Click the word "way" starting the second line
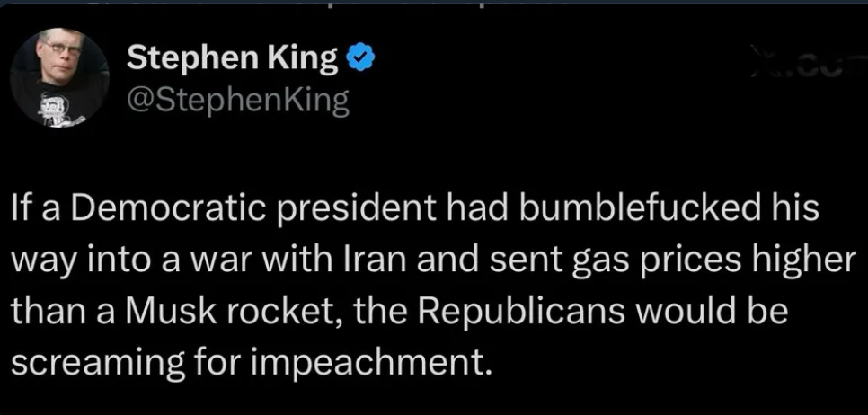This screenshot has height=415, width=868. pos(38,262)
